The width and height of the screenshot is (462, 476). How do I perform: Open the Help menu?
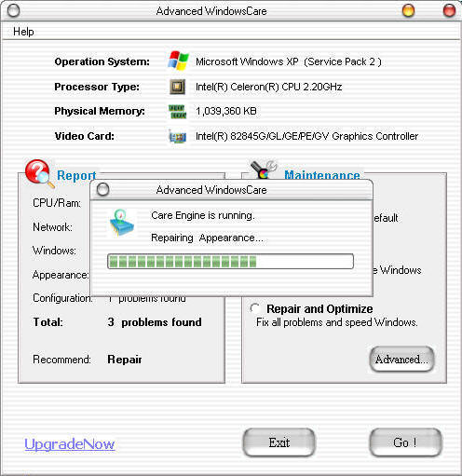(x=23, y=32)
